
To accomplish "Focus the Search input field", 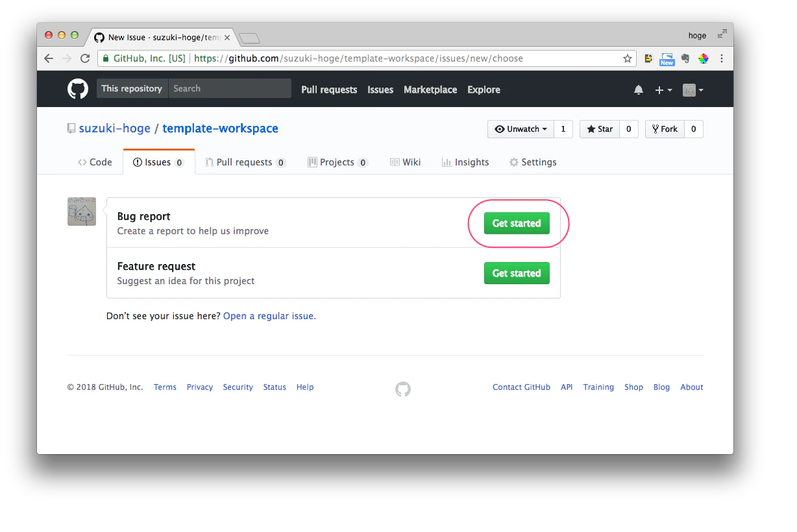I will coord(230,88).
